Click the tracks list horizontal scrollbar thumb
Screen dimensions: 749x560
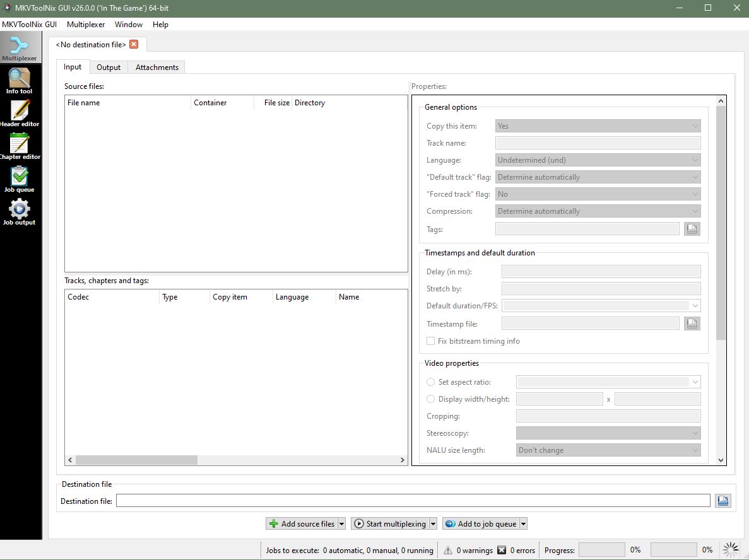coord(137,460)
